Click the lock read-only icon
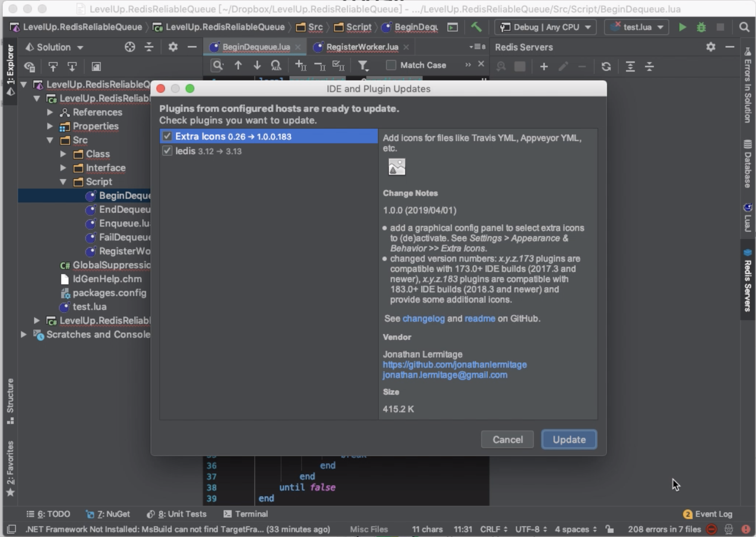 click(x=610, y=529)
